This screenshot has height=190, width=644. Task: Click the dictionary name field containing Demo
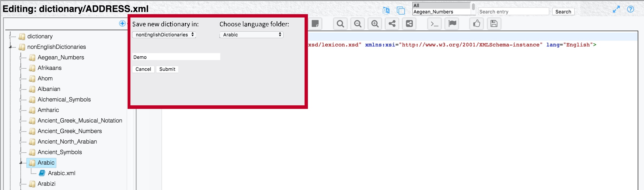click(176, 57)
